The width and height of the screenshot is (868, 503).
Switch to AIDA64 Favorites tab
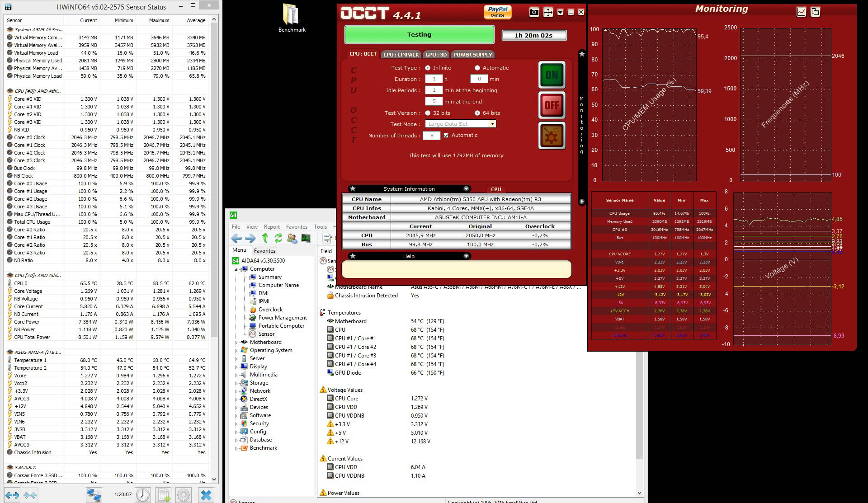coord(264,251)
